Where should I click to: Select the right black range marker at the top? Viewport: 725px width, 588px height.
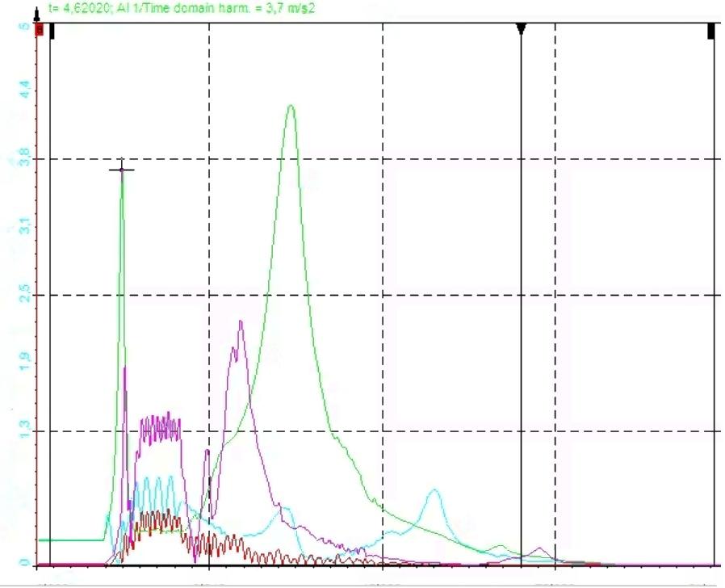(x=711, y=31)
